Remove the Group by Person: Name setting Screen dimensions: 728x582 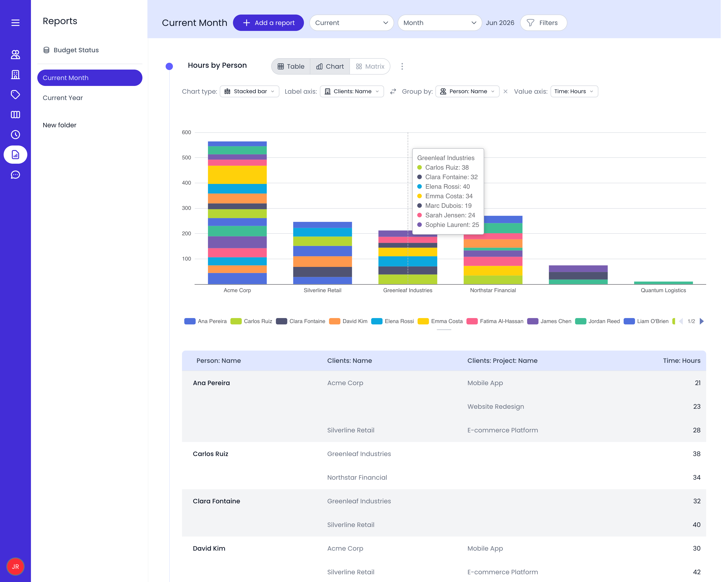coord(505,91)
